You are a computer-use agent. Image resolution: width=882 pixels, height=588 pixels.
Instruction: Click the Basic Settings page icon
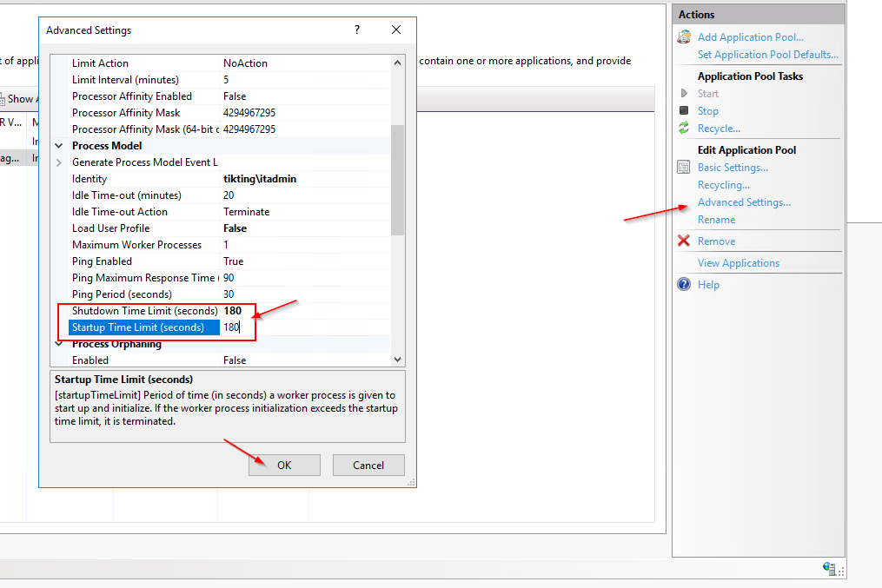[684, 168]
